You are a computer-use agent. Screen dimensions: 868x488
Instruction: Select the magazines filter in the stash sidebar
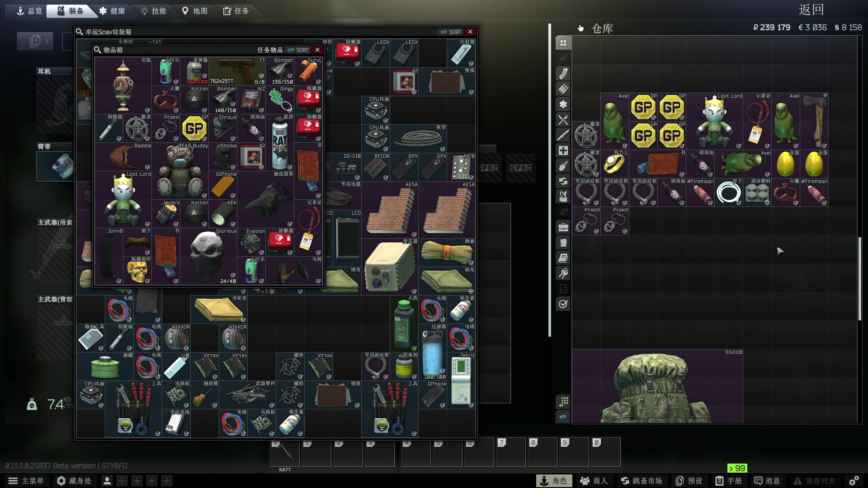pos(563,73)
